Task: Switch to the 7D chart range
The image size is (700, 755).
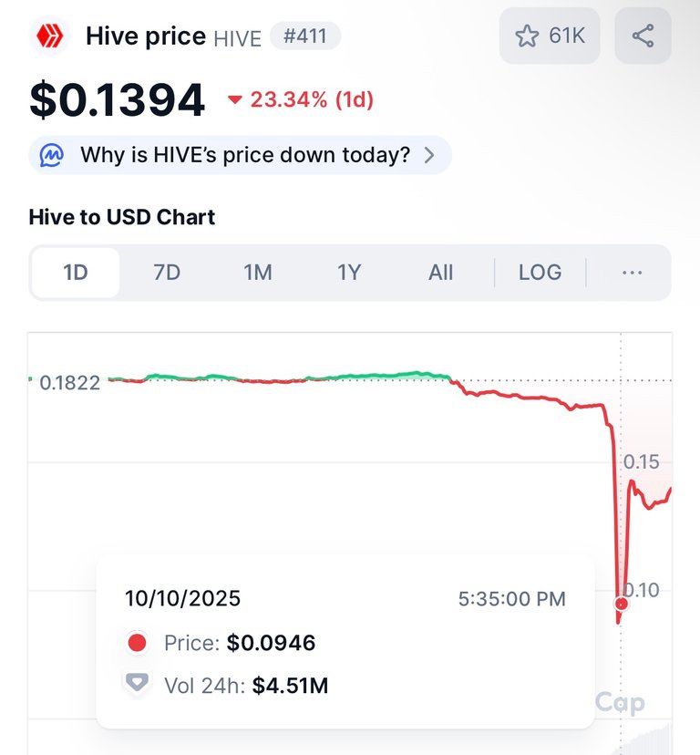Action: 167,273
